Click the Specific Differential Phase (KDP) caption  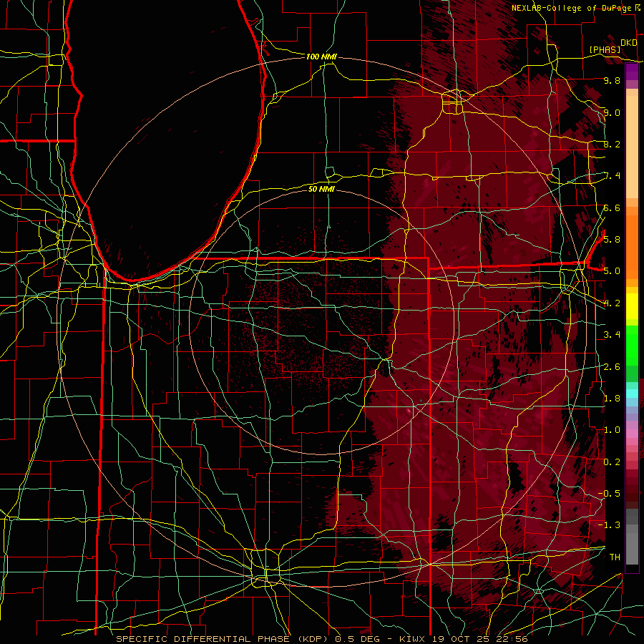pos(223,639)
